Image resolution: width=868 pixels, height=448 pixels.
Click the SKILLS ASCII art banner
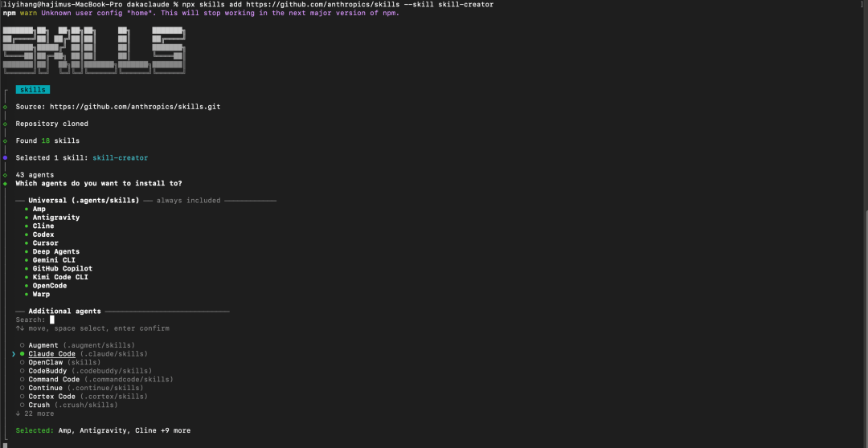(x=94, y=50)
